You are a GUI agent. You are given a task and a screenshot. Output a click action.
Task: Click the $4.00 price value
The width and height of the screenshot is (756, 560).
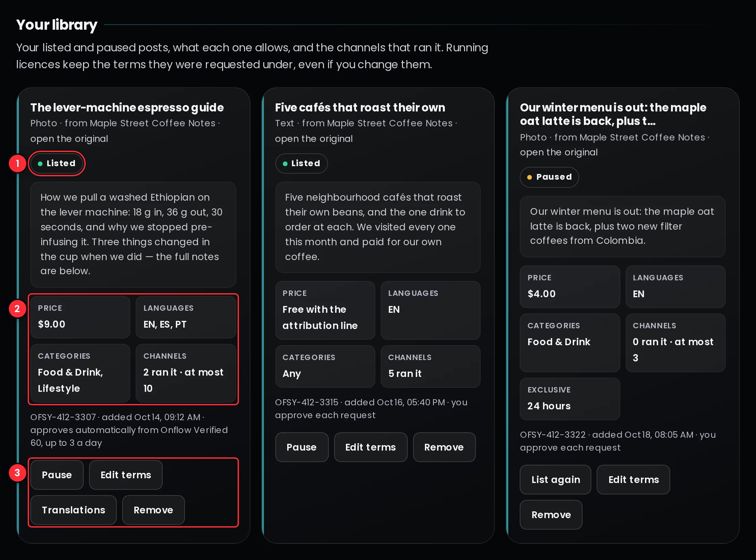coord(542,294)
